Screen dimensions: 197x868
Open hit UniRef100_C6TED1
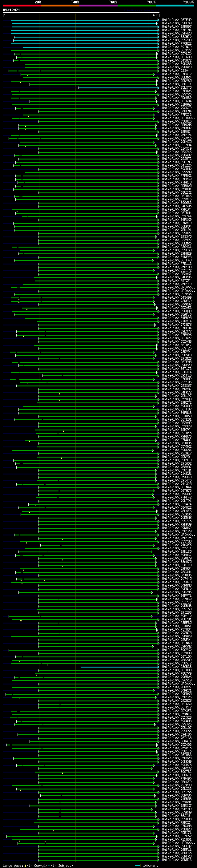click(x=177, y=419)
